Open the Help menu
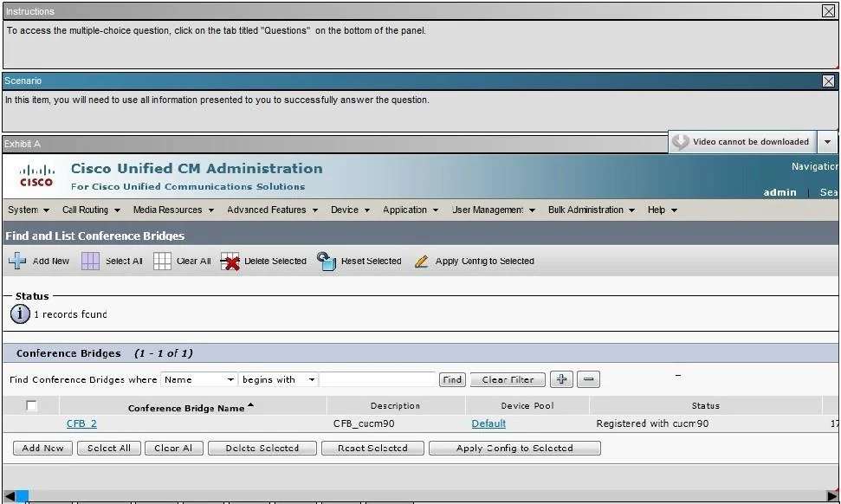The image size is (841, 504). (x=663, y=210)
